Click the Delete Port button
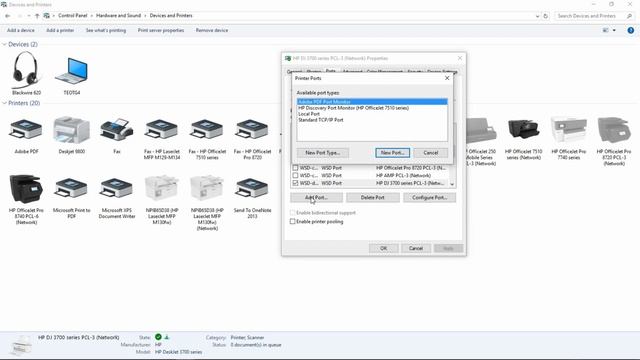Image resolution: width=640 pixels, height=360 pixels. (x=373, y=198)
